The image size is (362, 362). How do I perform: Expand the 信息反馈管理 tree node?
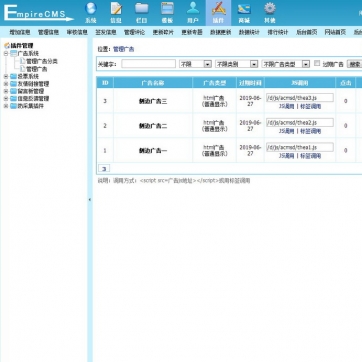pos(6,98)
